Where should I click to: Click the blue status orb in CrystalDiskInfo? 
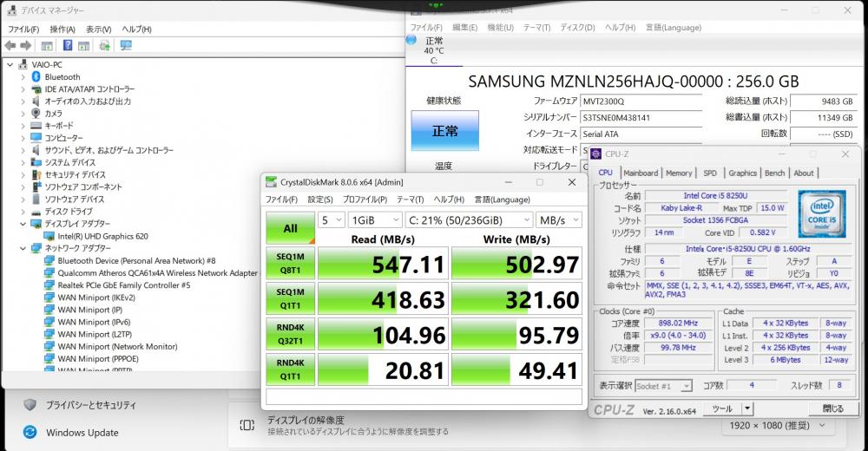tap(411, 39)
